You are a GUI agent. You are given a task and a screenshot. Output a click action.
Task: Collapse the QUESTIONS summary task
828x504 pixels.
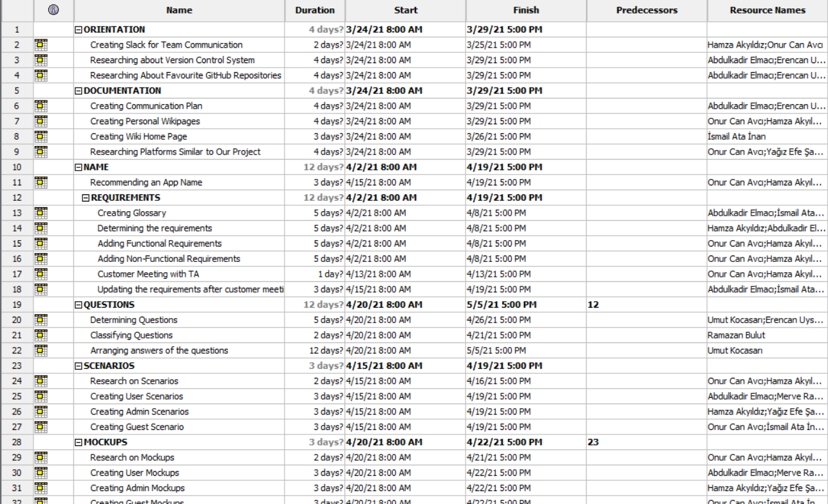click(79, 304)
